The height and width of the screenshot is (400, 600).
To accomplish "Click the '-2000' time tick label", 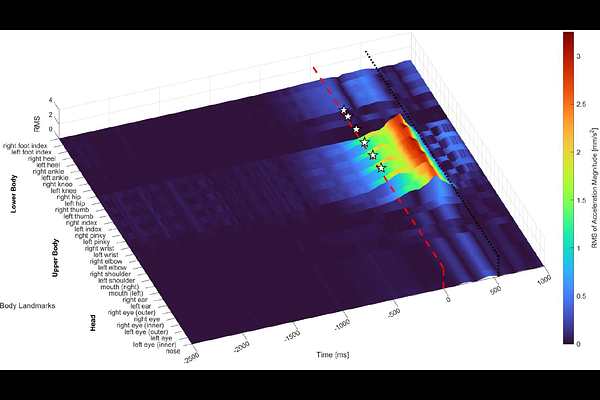I will point(242,347).
